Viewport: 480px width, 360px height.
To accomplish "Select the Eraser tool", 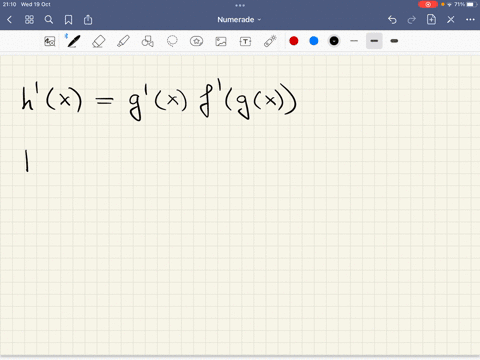I will (x=99, y=41).
